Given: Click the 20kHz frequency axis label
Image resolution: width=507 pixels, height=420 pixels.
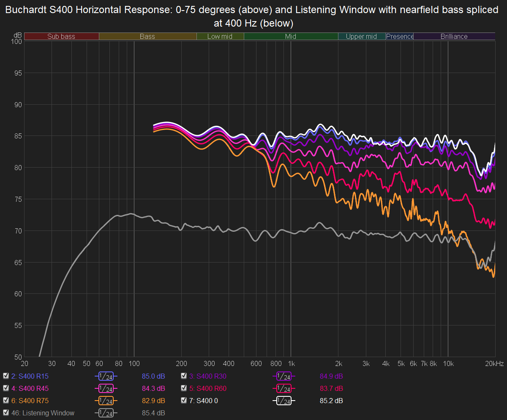Looking at the screenshot, I should 494,363.
